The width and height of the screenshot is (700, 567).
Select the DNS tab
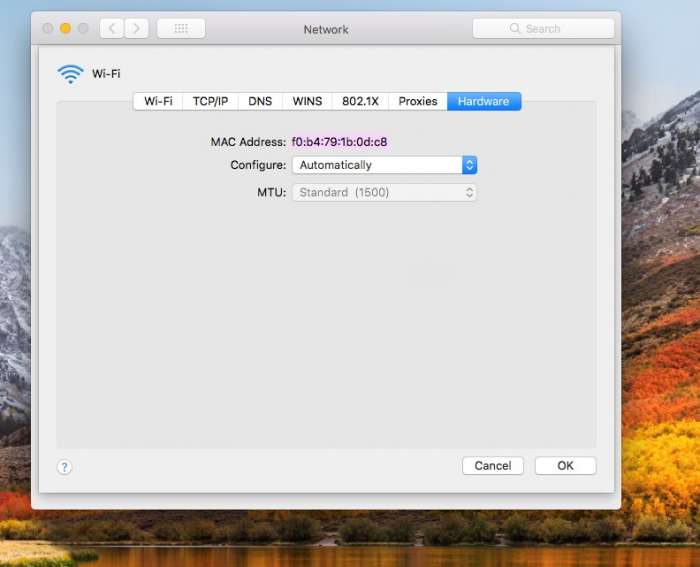tap(260, 101)
